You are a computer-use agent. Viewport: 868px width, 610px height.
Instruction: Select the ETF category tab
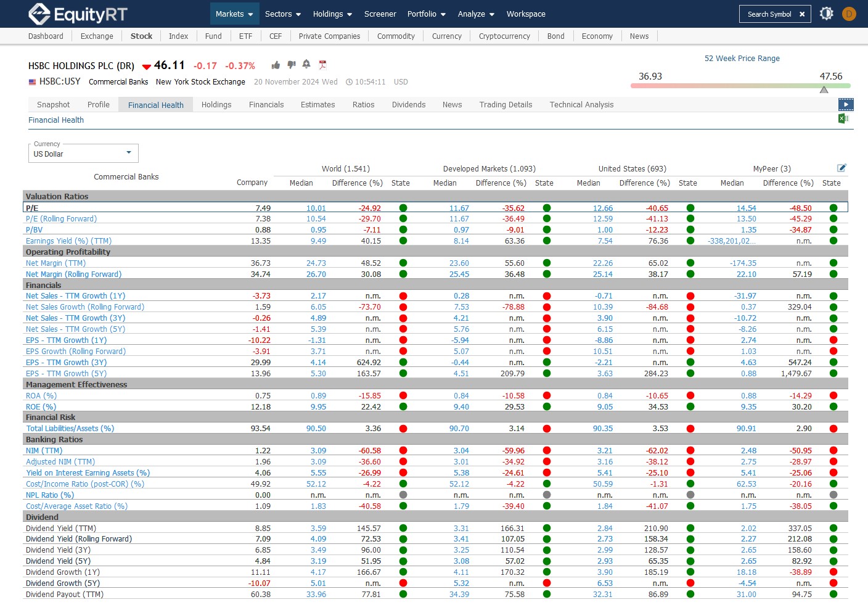pyautogui.click(x=245, y=36)
